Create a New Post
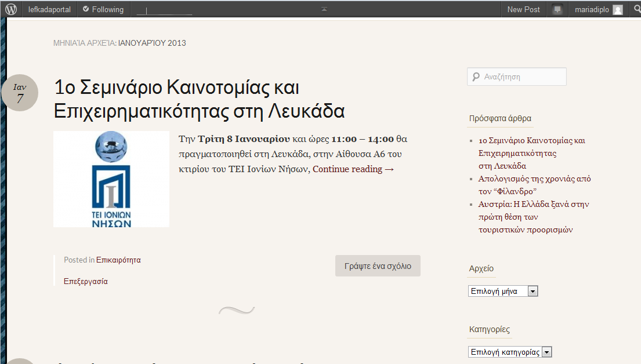The height and width of the screenshot is (364, 641). click(x=523, y=9)
